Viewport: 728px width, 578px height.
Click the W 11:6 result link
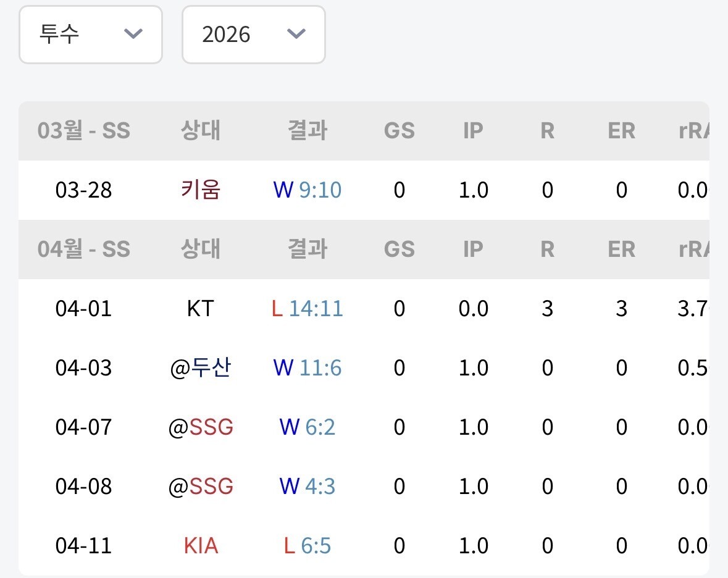click(307, 368)
